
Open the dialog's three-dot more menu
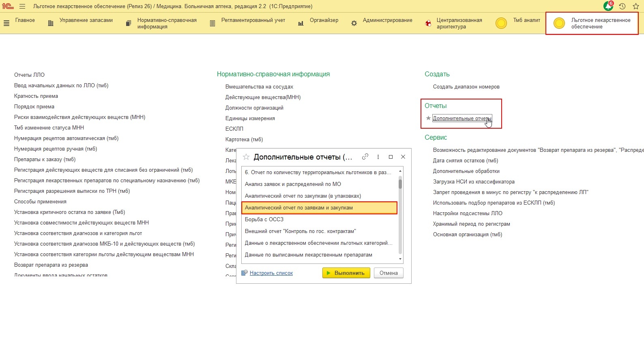(x=378, y=157)
